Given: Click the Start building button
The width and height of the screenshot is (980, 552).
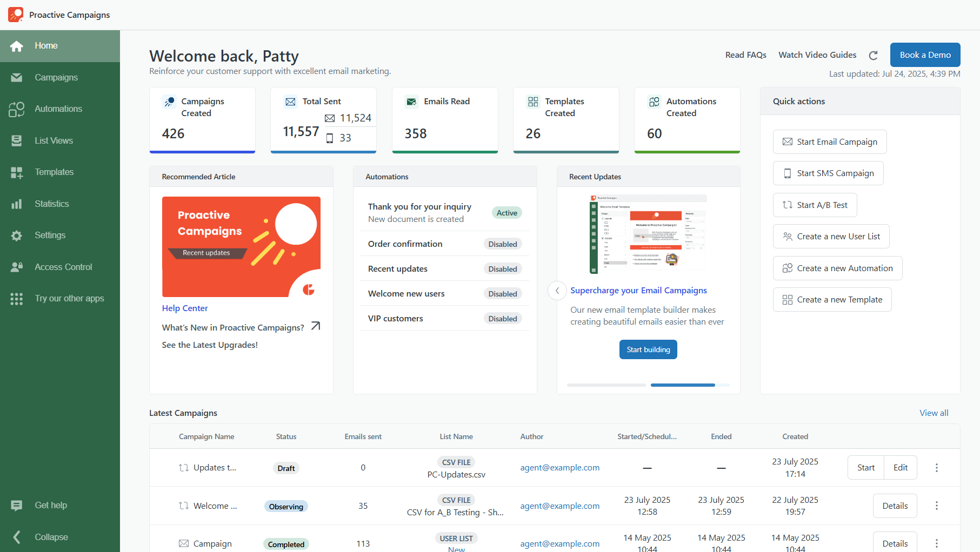Looking at the screenshot, I should (648, 349).
